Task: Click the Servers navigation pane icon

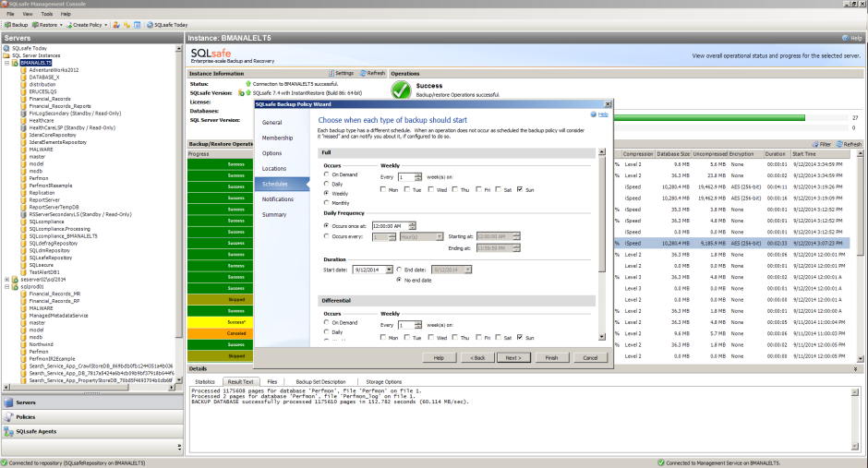Action: [8, 402]
